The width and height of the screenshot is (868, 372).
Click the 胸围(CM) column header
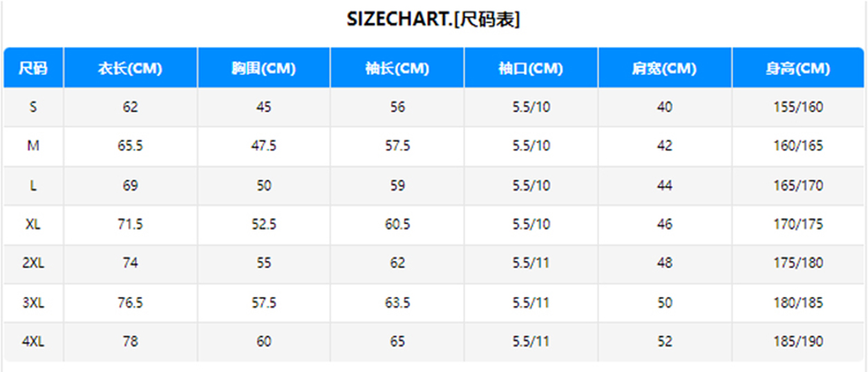263,68
